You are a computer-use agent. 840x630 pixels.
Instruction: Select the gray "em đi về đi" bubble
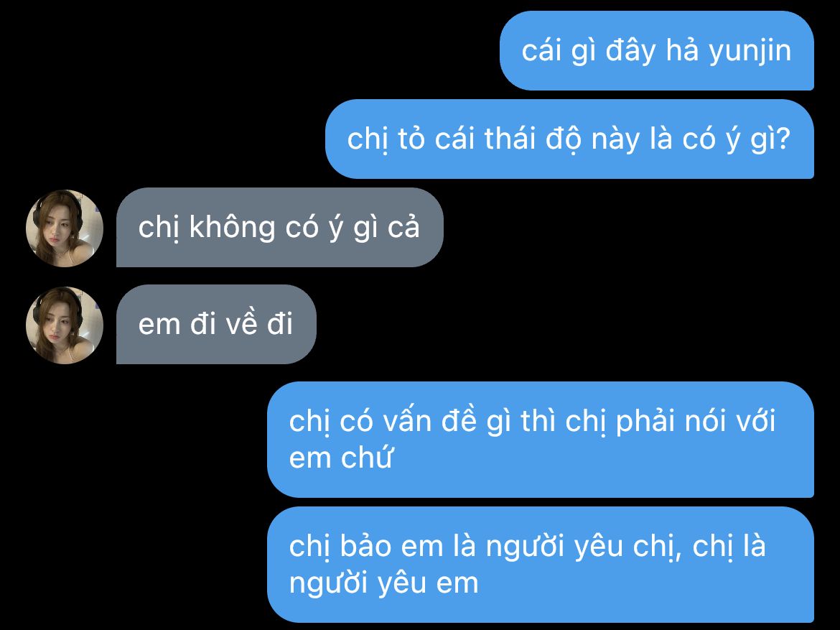pyautogui.click(x=216, y=325)
